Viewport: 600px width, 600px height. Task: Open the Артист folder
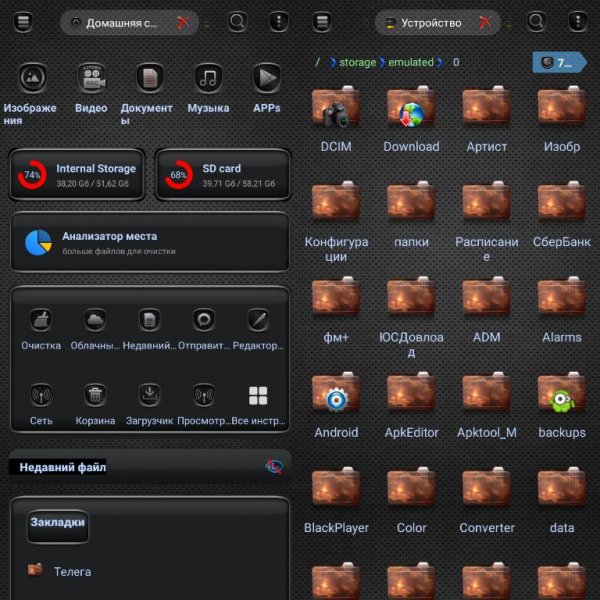(486, 107)
